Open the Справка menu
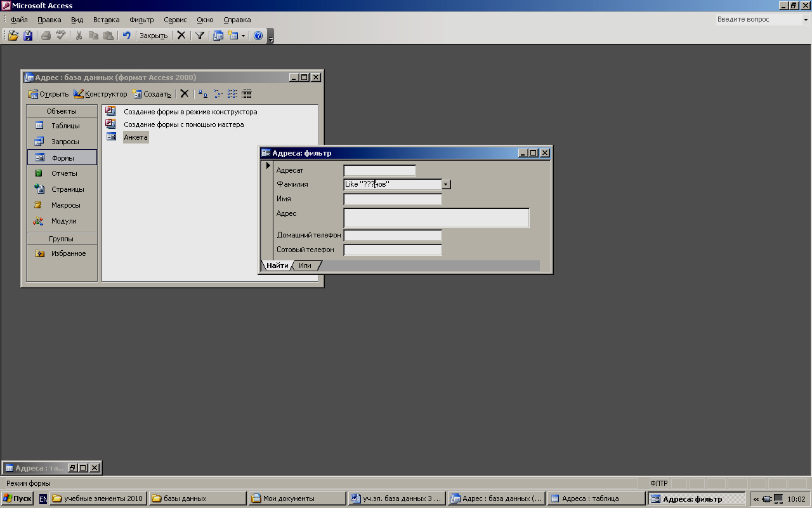The width and height of the screenshot is (812, 508). pos(237,20)
